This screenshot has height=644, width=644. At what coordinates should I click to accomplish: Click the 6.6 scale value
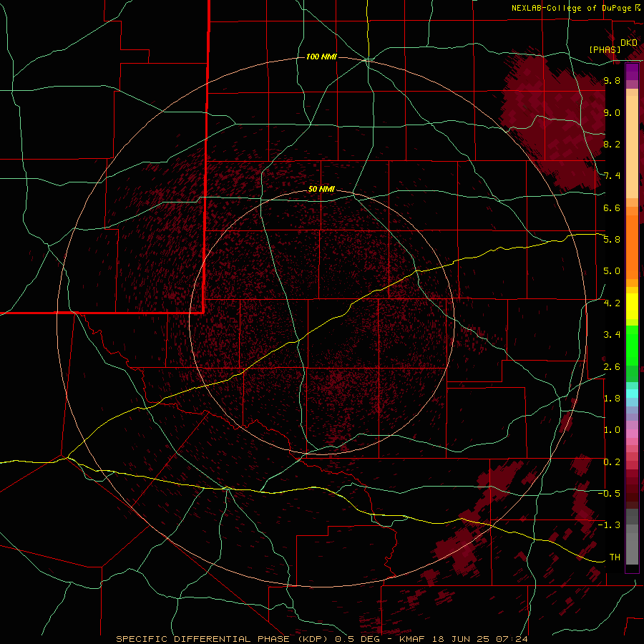tap(612, 208)
